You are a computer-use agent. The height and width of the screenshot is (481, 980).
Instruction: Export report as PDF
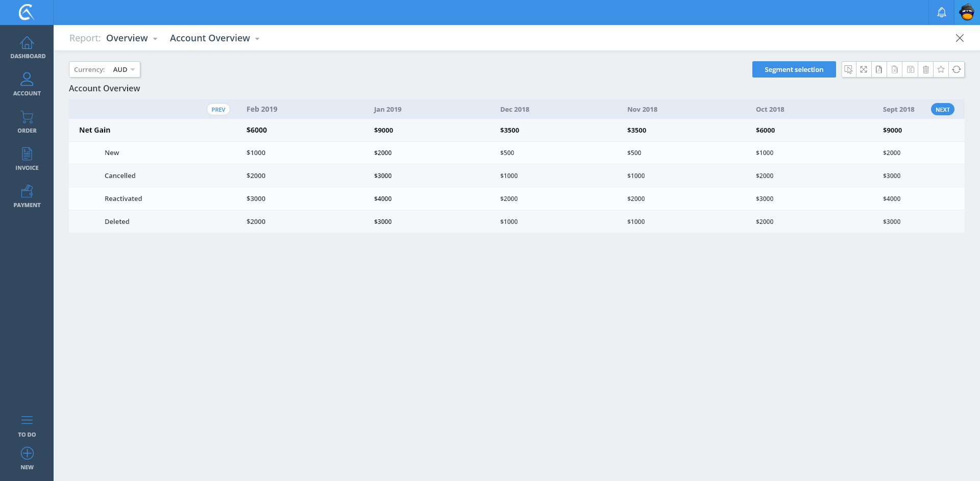pyautogui.click(x=879, y=69)
